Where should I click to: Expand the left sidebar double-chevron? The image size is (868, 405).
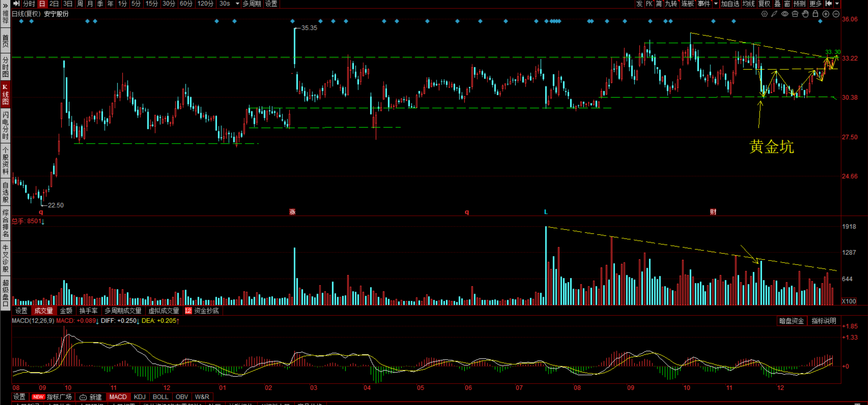point(5,6)
